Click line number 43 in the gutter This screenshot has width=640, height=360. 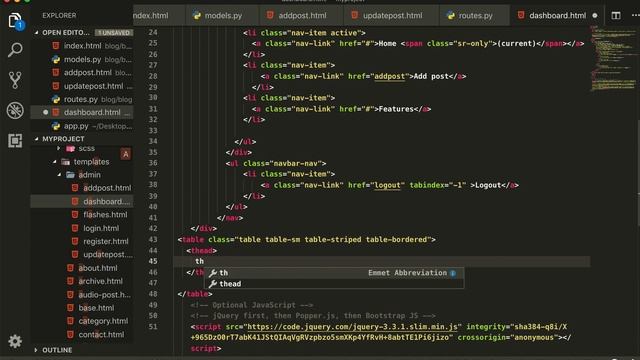(x=153, y=240)
